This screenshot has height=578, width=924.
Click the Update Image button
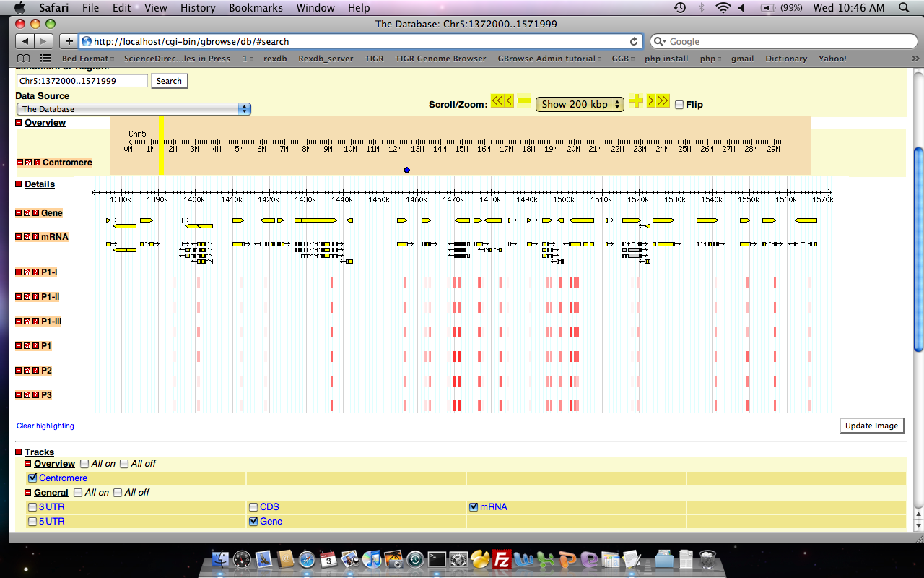(871, 426)
